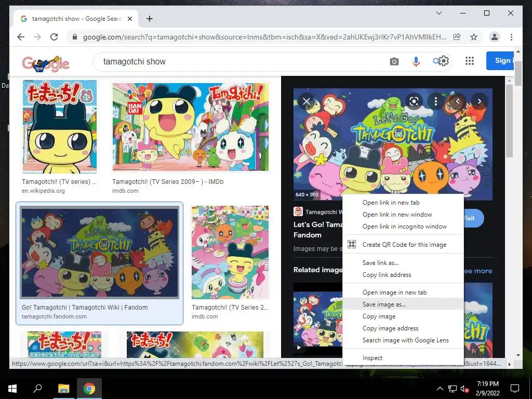Click the browser forward arrow
This screenshot has height=399, width=532.
pyautogui.click(x=37, y=37)
